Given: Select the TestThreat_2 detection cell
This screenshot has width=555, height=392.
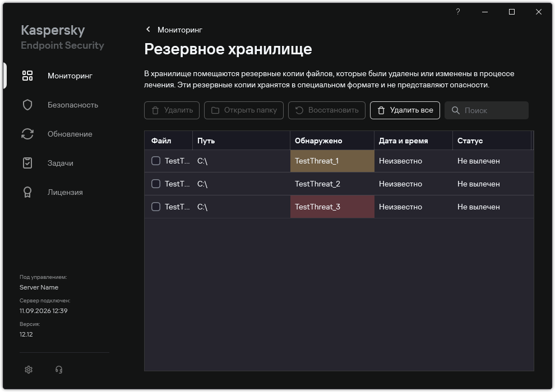Looking at the screenshot, I should (x=332, y=184).
